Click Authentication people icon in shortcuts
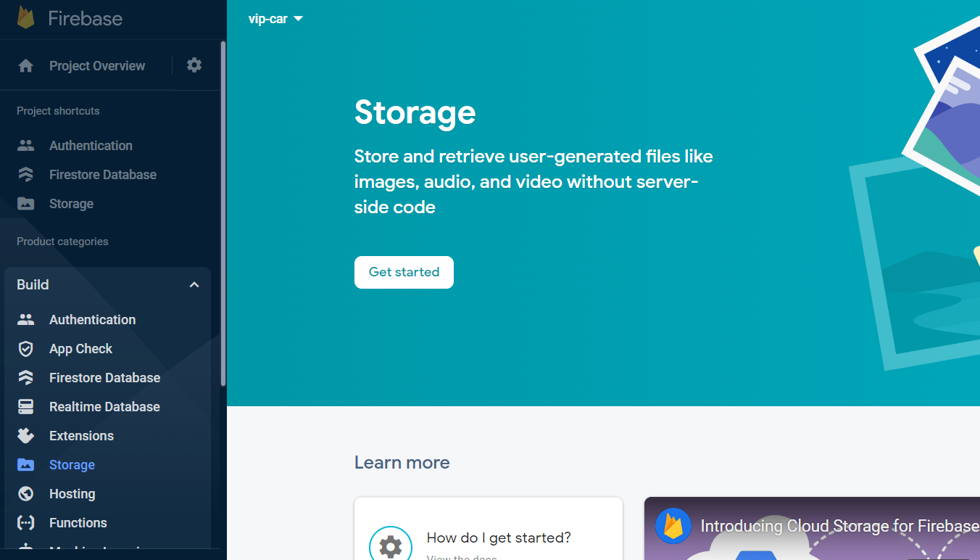Image resolution: width=980 pixels, height=560 pixels. (x=26, y=146)
